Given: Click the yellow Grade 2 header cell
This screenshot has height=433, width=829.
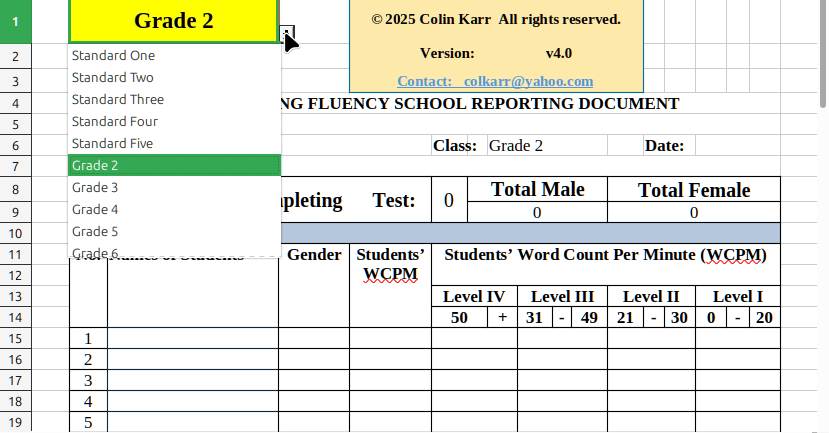Looking at the screenshot, I should [x=174, y=21].
